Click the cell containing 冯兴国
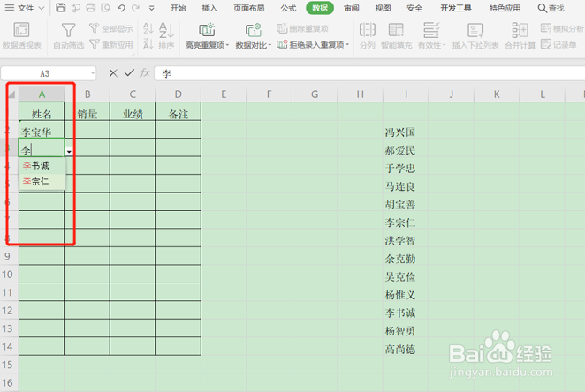 pyautogui.click(x=406, y=132)
